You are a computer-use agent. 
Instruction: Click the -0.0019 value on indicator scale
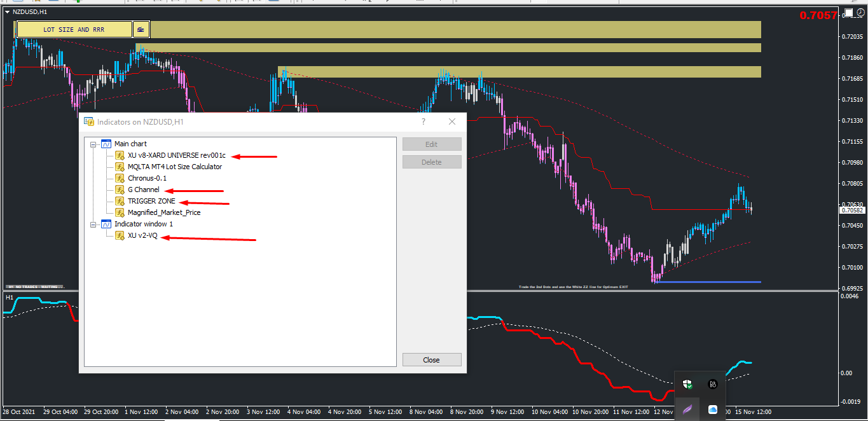(x=850, y=401)
